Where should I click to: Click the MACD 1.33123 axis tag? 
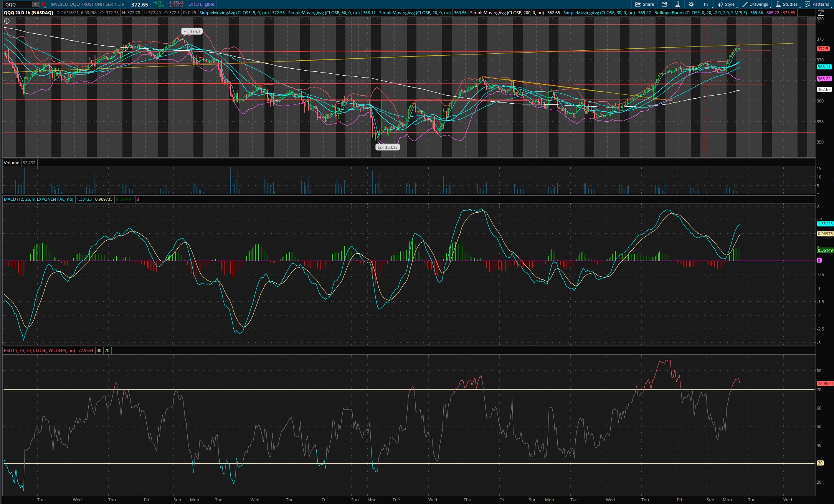825,224
